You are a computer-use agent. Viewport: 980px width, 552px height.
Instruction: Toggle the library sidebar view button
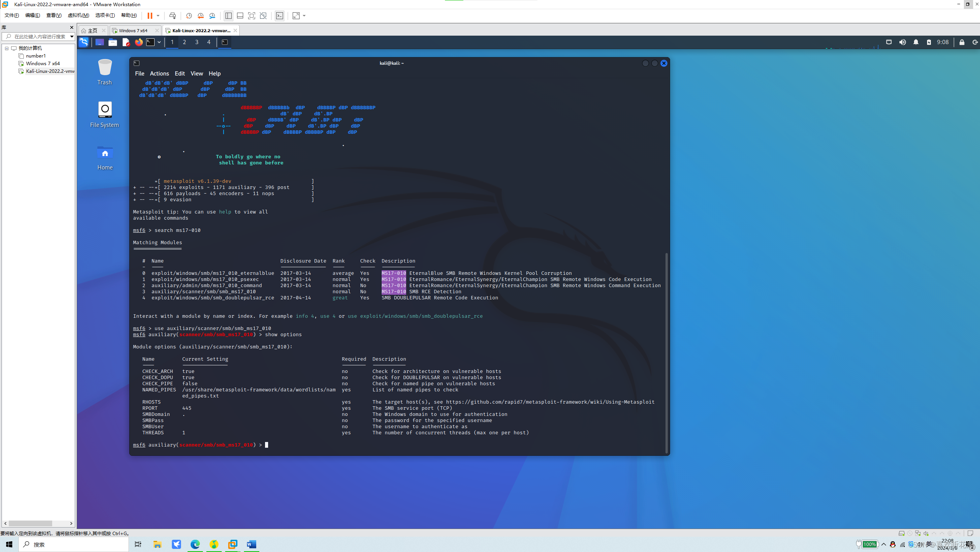pyautogui.click(x=229, y=16)
